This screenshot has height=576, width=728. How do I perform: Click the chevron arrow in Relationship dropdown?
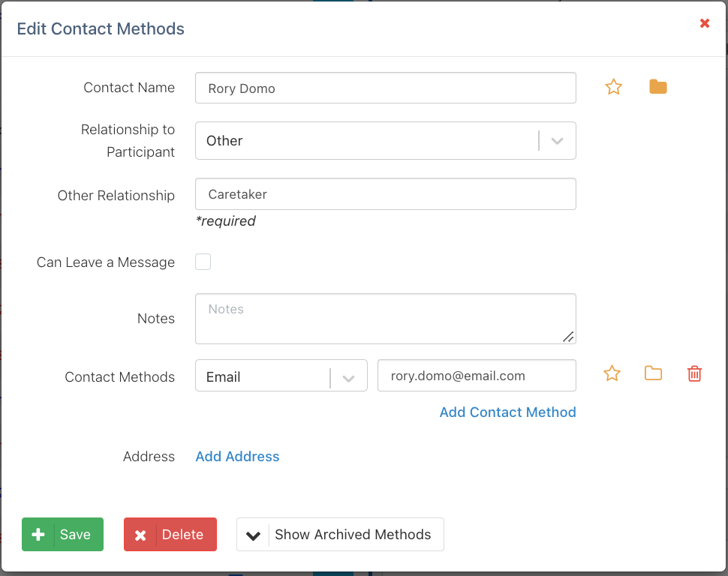557,141
